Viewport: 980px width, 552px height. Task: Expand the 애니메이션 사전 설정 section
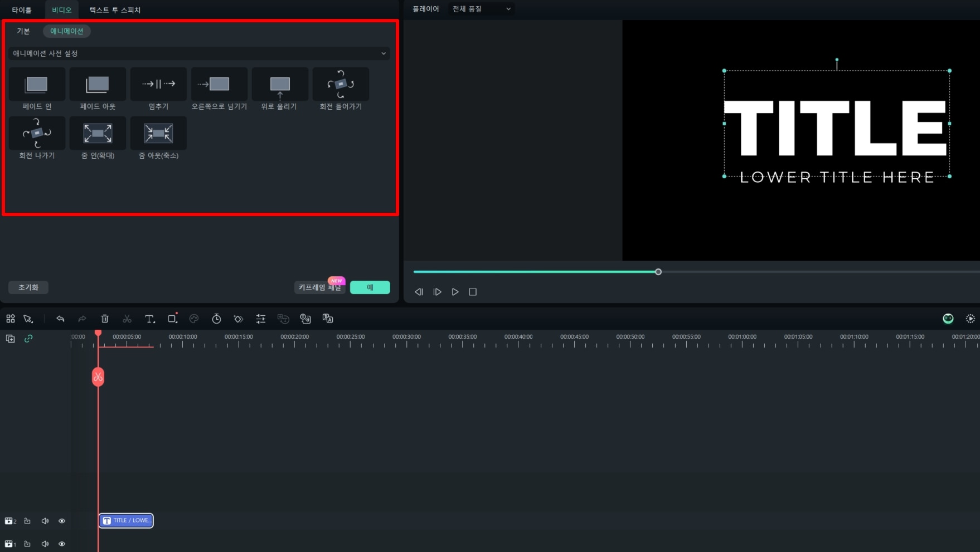[x=199, y=53]
